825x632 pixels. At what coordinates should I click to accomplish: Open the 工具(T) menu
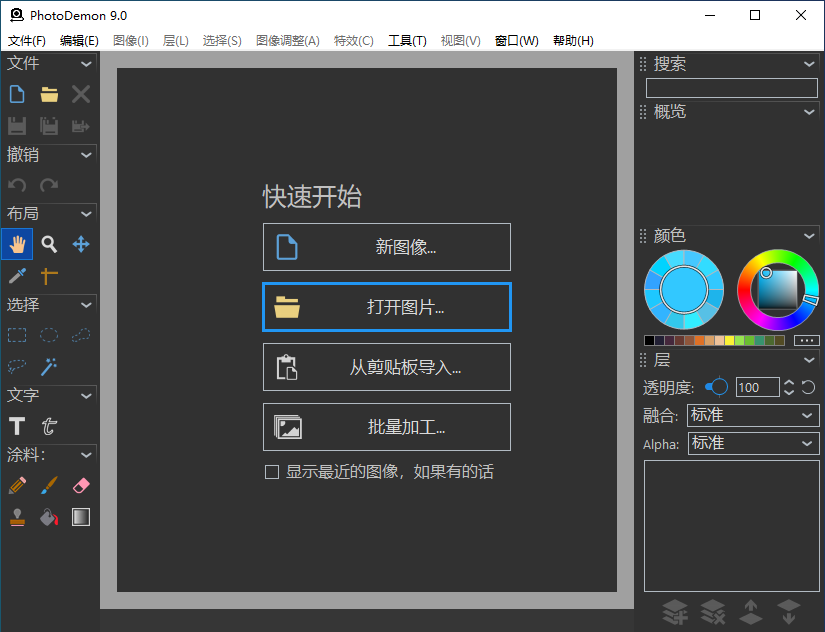point(407,40)
